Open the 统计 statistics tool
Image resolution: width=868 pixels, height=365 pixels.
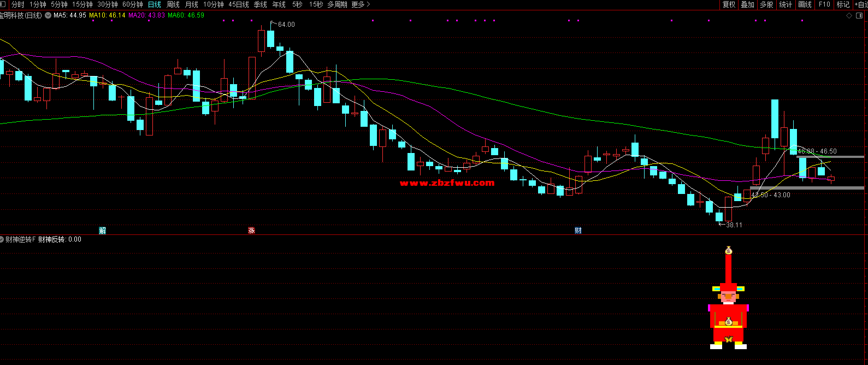click(786, 4)
